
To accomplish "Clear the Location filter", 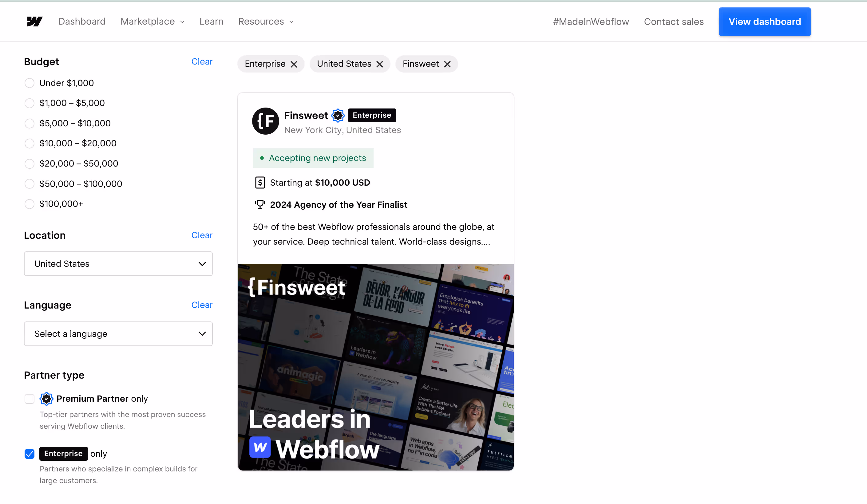I will pyautogui.click(x=202, y=235).
